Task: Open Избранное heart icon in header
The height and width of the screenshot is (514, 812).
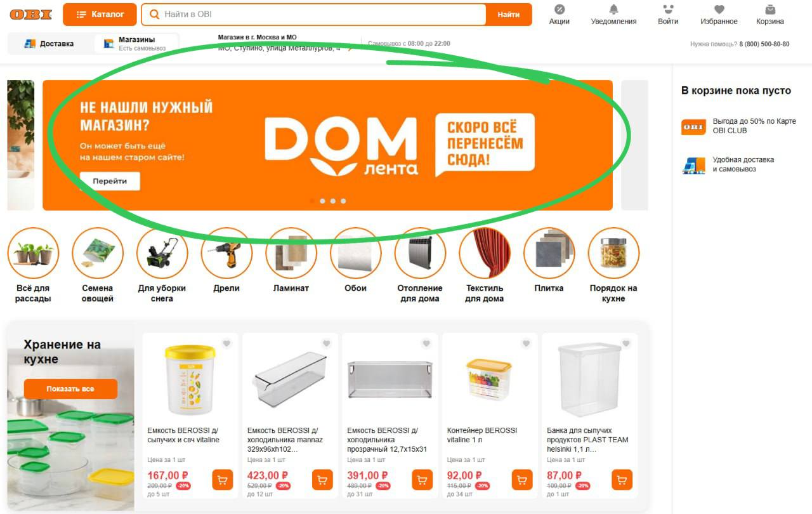Action: tap(719, 10)
